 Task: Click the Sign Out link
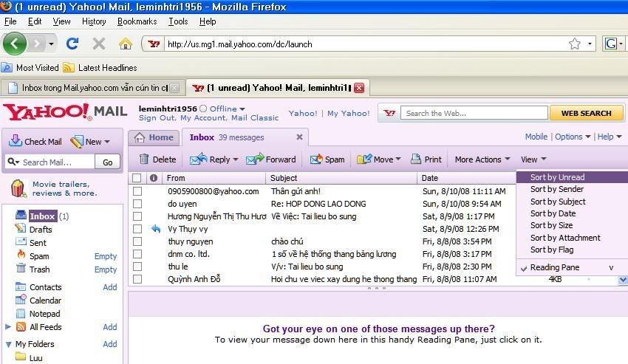[x=157, y=117]
